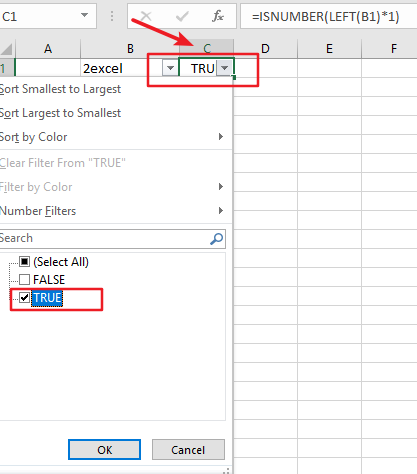The width and height of the screenshot is (417, 474).
Task: Select column E header
Action: pos(329,49)
